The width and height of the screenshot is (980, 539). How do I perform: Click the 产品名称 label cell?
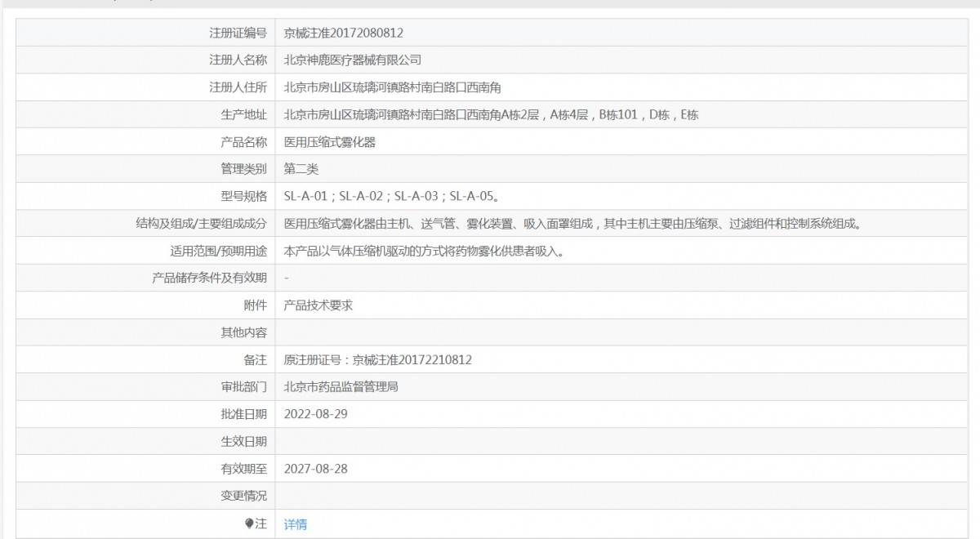145,142
